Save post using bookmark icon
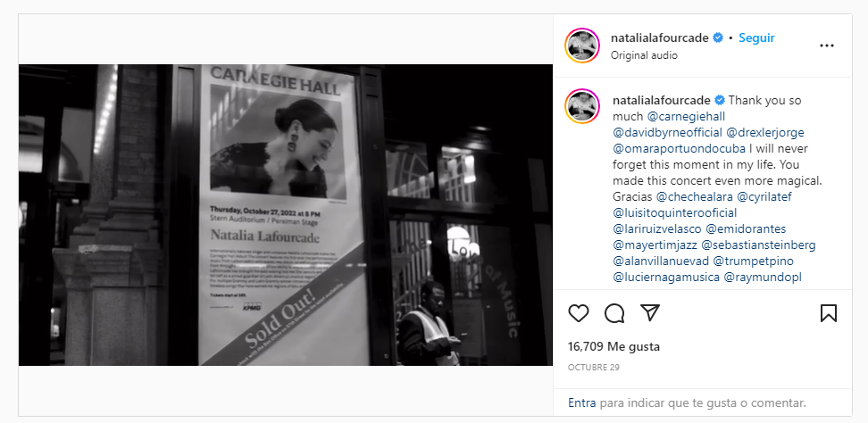 pyautogui.click(x=828, y=313)
